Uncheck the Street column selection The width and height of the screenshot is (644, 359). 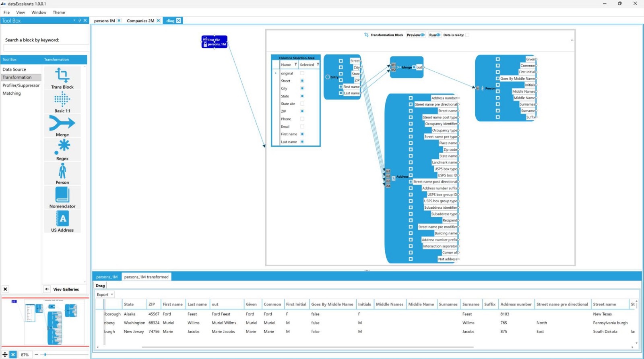pyautogui.click(x=302, y=81)
